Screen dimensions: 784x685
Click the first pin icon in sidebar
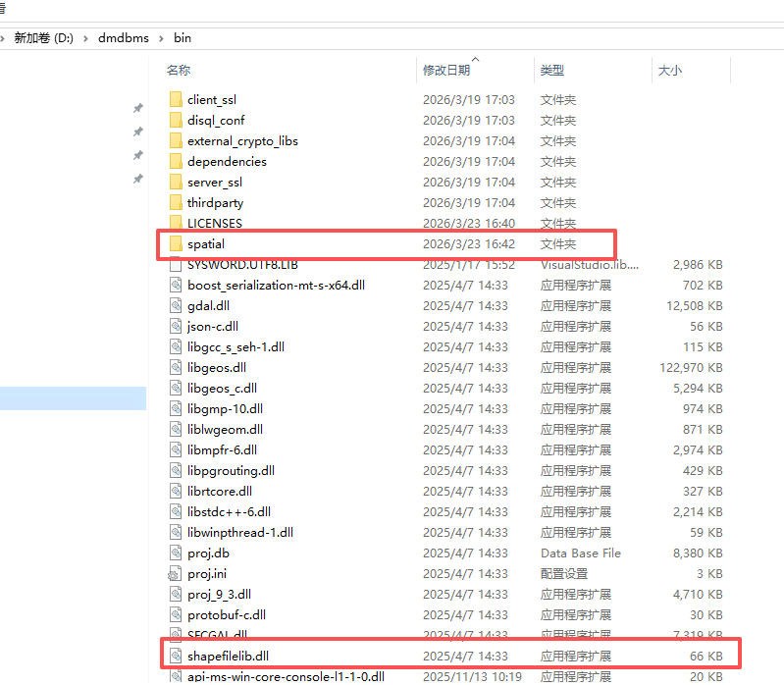(138, 108)
